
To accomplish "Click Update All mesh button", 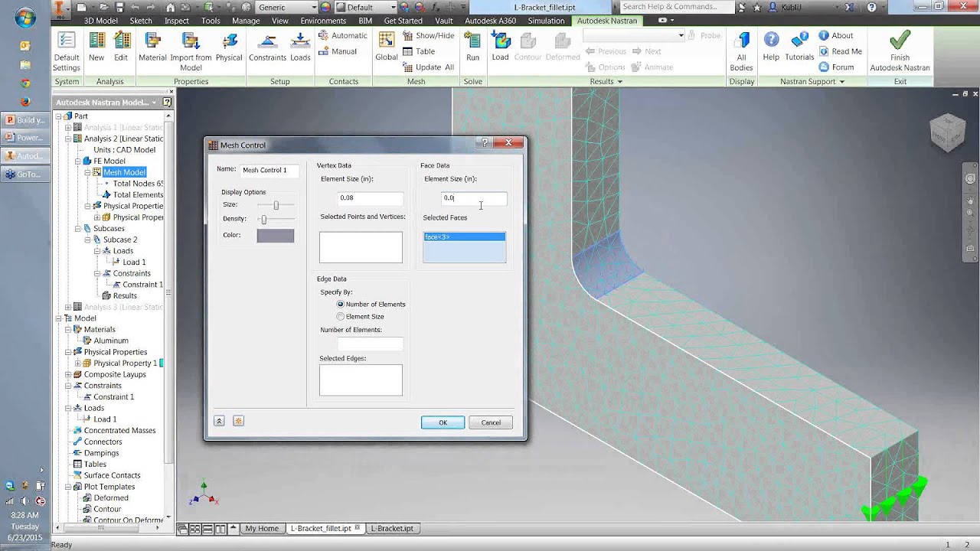I will pyautogui.click(x=429, y=67).
